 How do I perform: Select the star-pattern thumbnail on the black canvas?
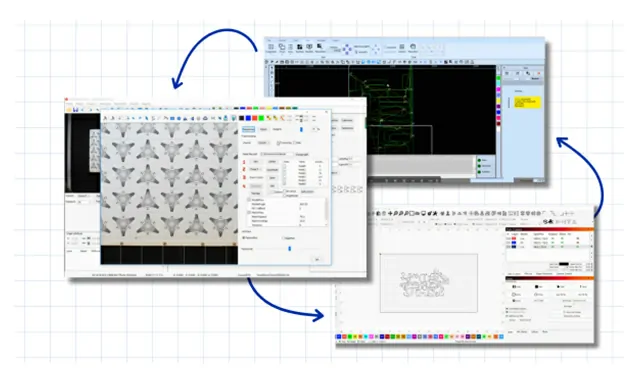coord(95,151)
